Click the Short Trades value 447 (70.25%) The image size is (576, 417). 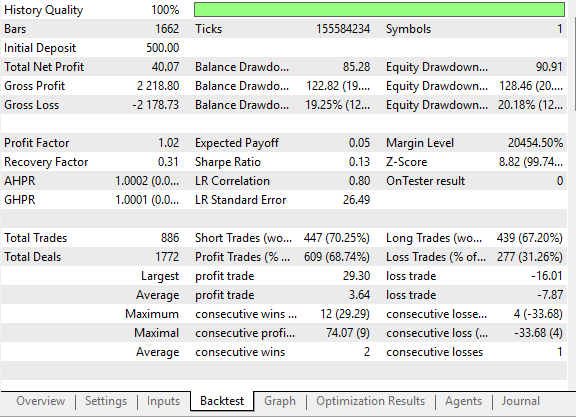(x=336, y=238)
